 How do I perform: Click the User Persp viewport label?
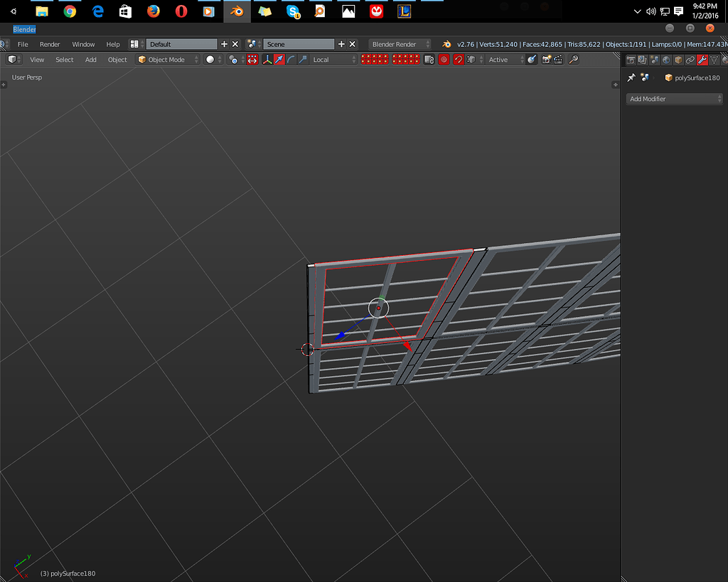tap(27, 77)
